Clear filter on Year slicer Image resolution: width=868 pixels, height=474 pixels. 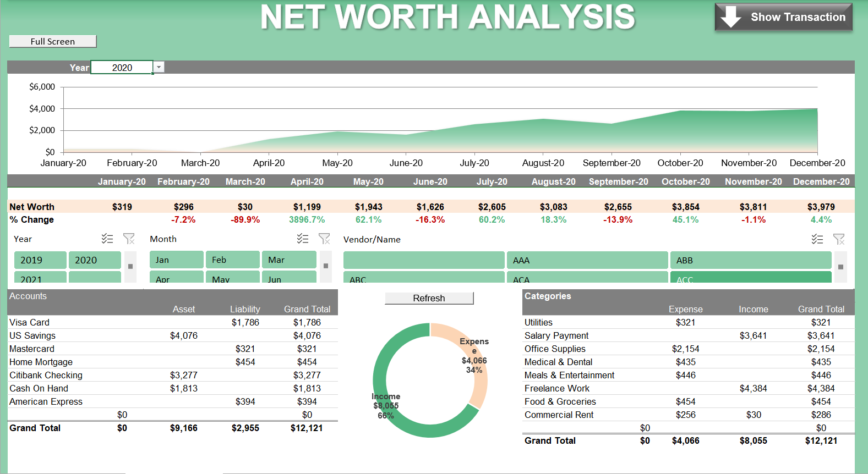[x=129, y=239]
